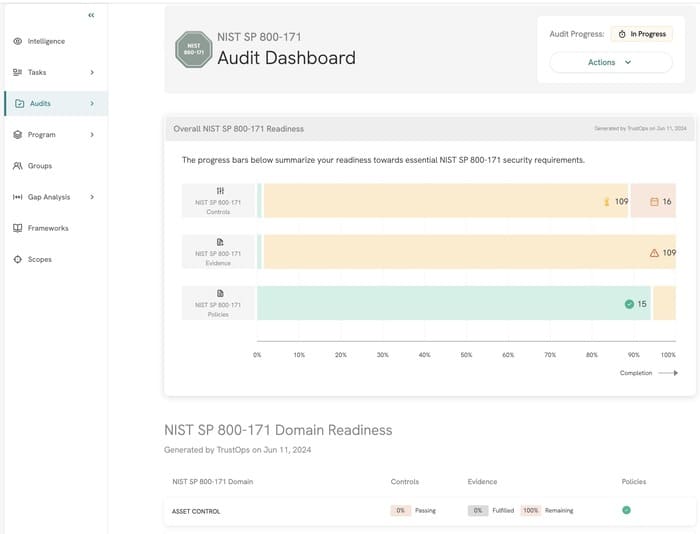Open the Actions dropdown
700x534 pixels.
point(610,62)
